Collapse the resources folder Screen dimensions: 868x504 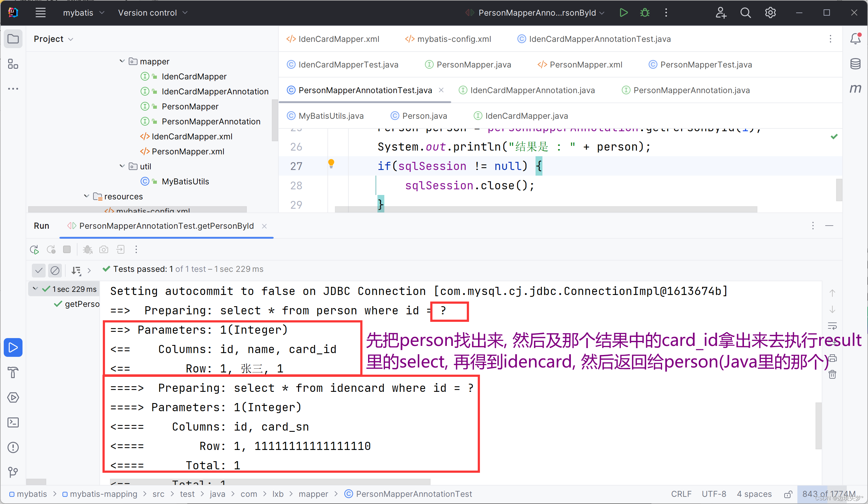(x=87, y=196)
